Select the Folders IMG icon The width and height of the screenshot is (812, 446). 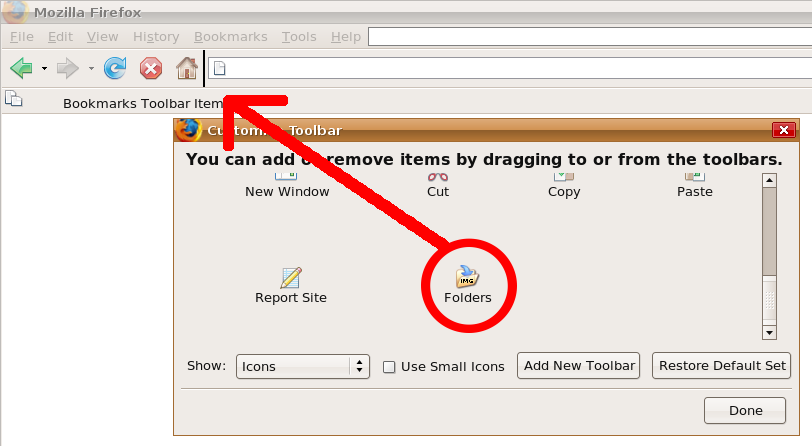[x=467, y=277]
